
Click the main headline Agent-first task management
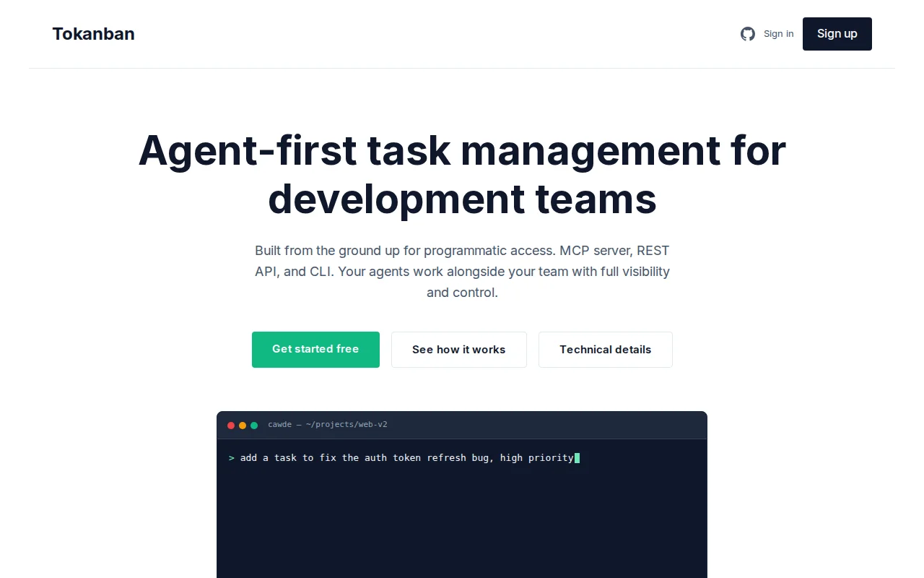tap(462, 174)
